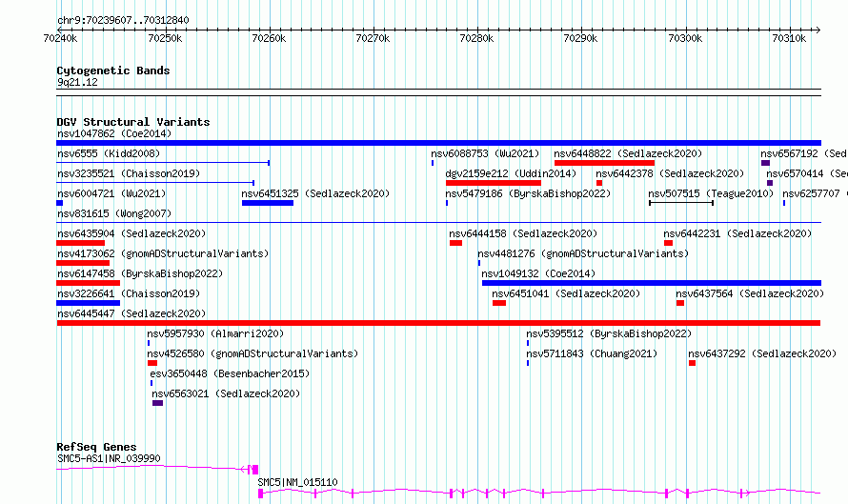
Task: Select the red bar under nsv4173062
Action: (x=83, y=263)
